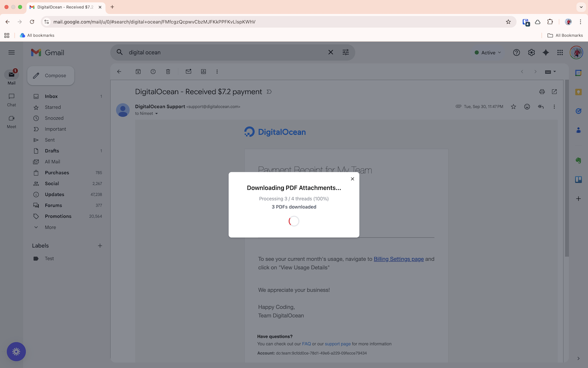Screen dimensions: 588x368
Task: Star the DigitalOcean email
Action: [x=514, y=107]
